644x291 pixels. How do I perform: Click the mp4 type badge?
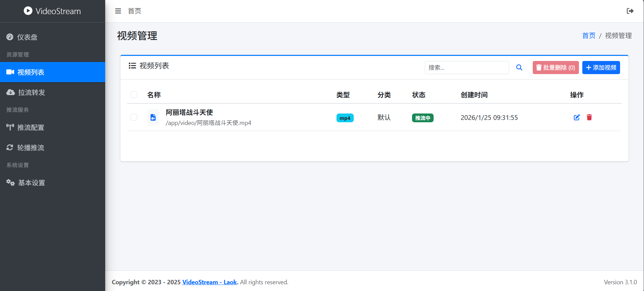(345, 118)
